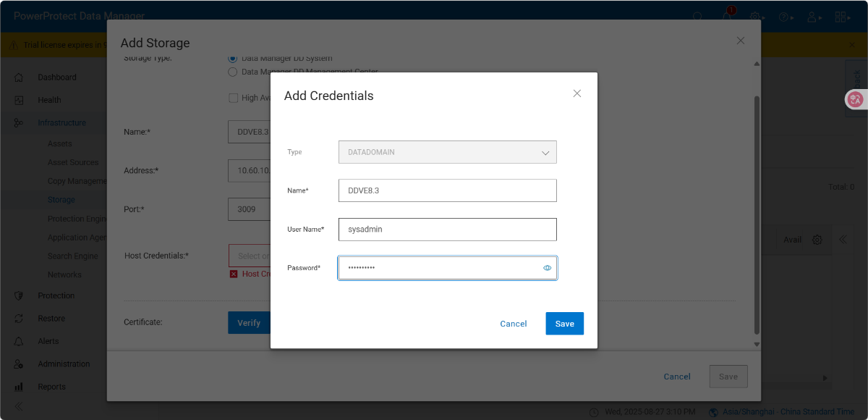Save the new credentials
Image resolution: width=868 pixels, height=420 pixels.
coord(565,324)
